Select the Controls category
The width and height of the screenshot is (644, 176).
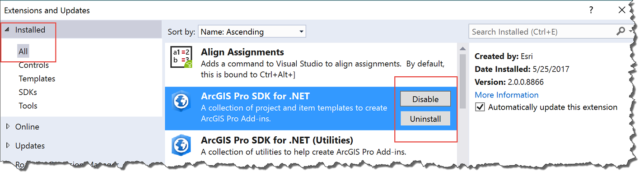pos(33,65)
